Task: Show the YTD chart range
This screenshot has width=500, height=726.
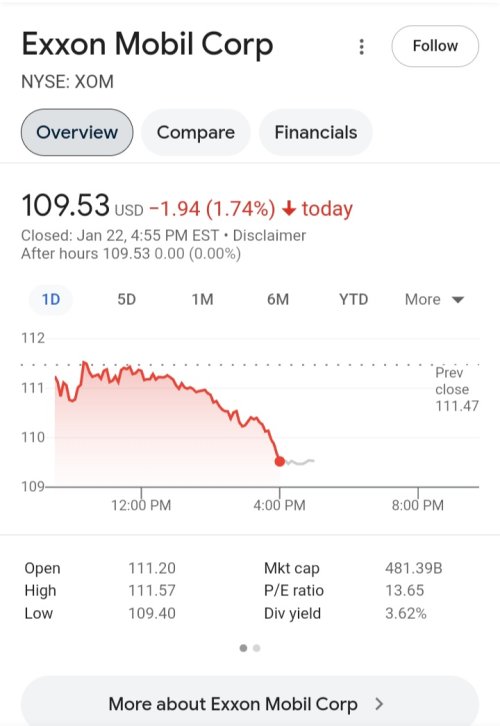Action: point(353,300)
